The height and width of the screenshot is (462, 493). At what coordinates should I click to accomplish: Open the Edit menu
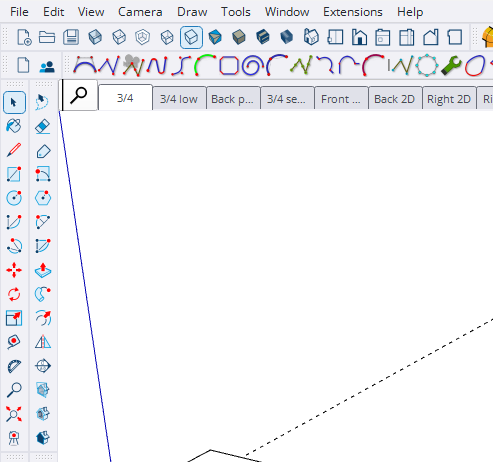click(x=53, y=12)
